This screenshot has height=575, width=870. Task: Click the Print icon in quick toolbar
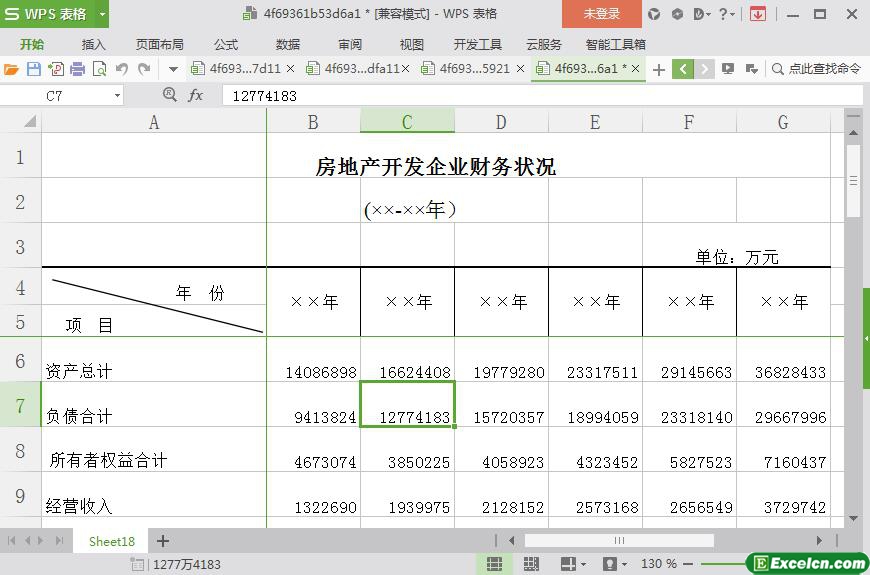pos(78,69)
